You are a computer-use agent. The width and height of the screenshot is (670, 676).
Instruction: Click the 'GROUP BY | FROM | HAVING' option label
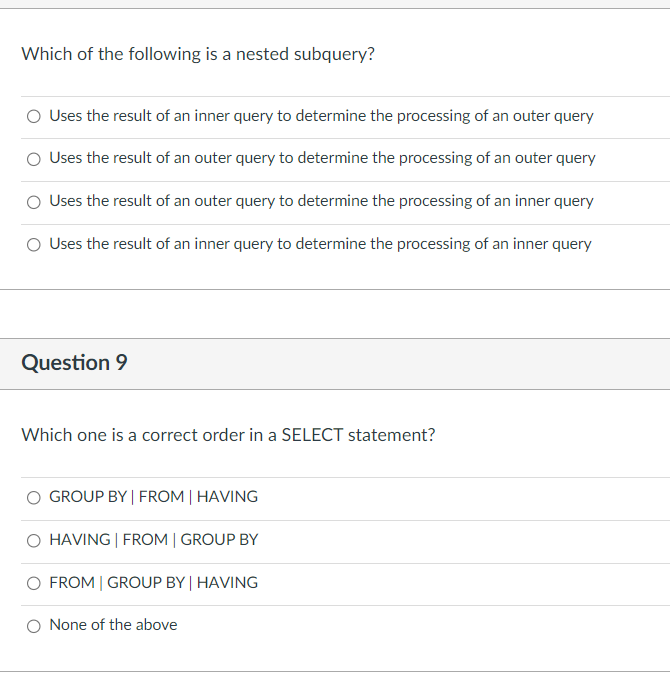(153, 497)
